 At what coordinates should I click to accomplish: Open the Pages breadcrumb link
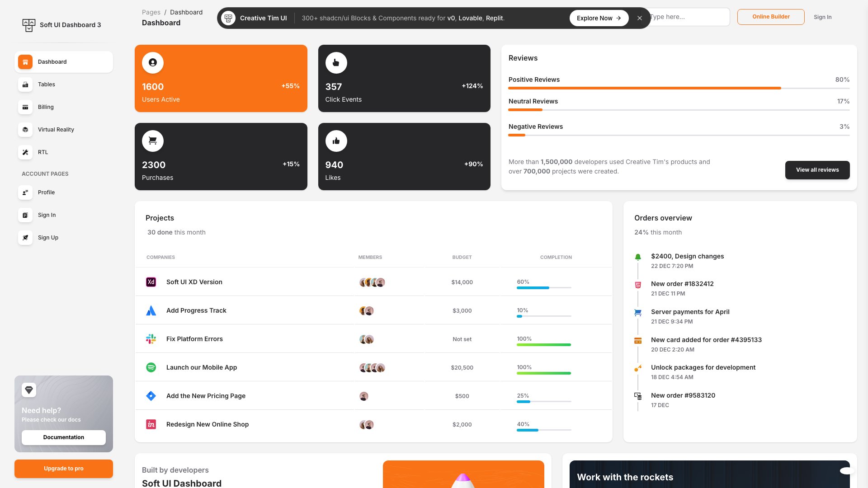[x=151, y=12]
